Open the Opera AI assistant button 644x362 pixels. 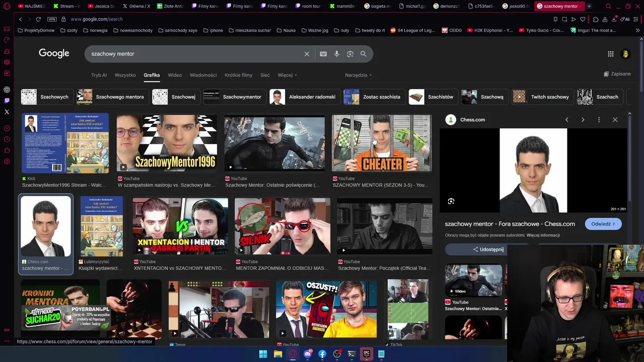coord(625,19)
